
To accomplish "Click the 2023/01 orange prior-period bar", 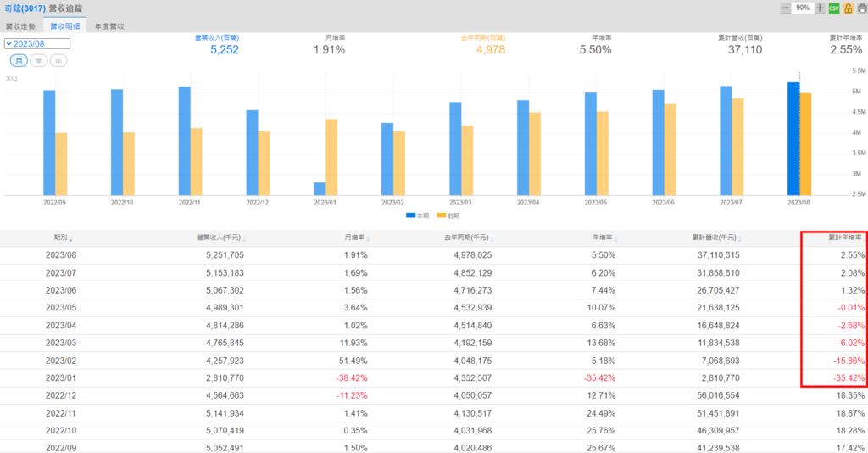I will (331, 157).
